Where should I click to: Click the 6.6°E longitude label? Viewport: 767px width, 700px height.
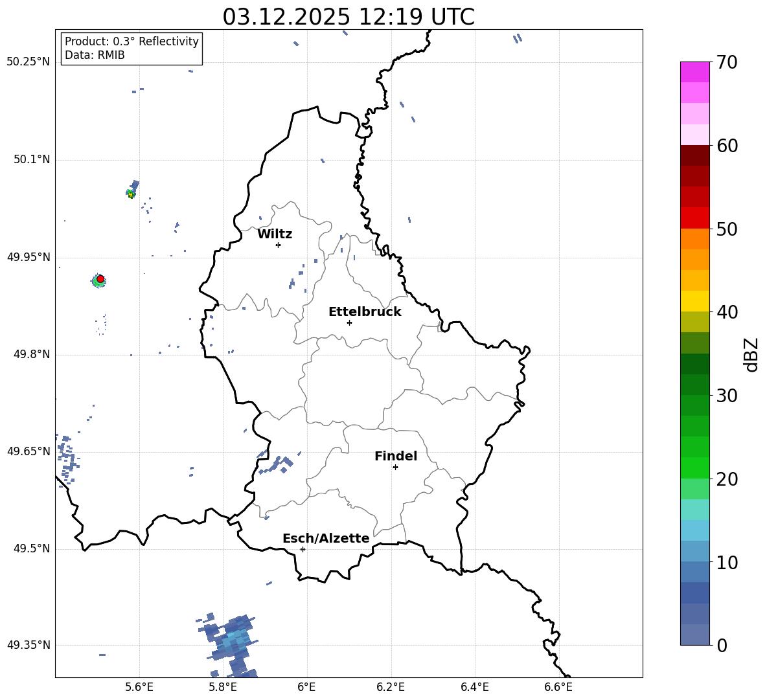[x=558, y=687]
